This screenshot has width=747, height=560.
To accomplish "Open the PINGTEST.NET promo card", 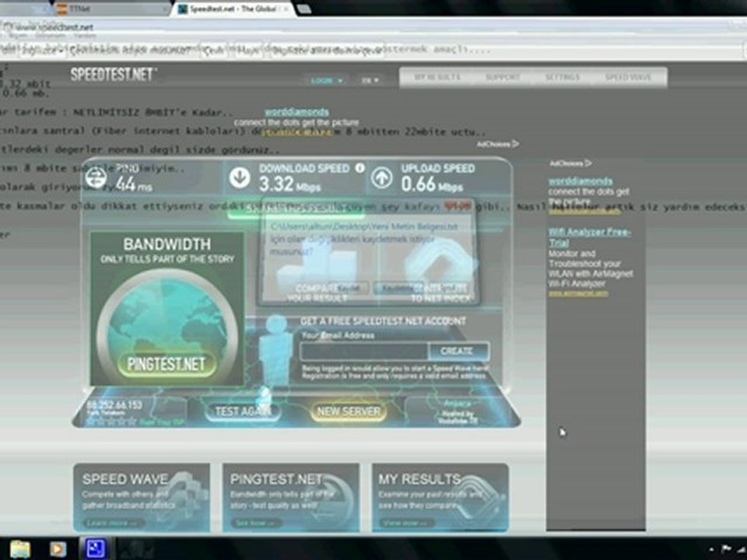I will click(x=291, y=498).
